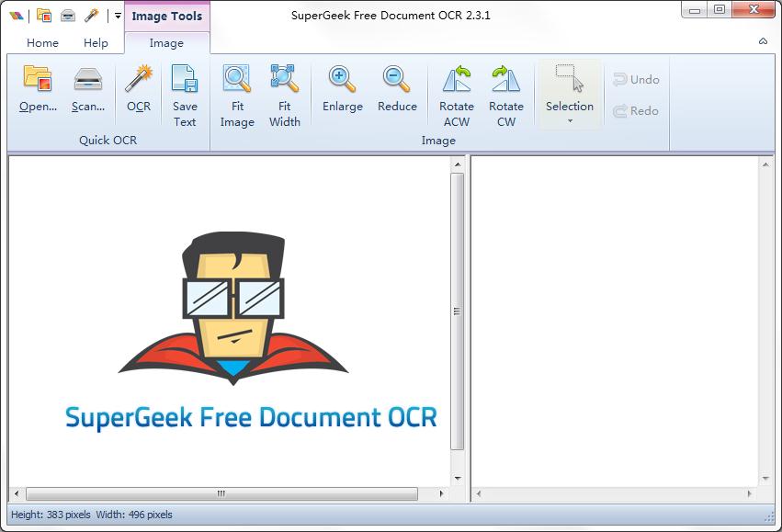
Task: Maximize the application window
Action: click(x=720, y=9)
